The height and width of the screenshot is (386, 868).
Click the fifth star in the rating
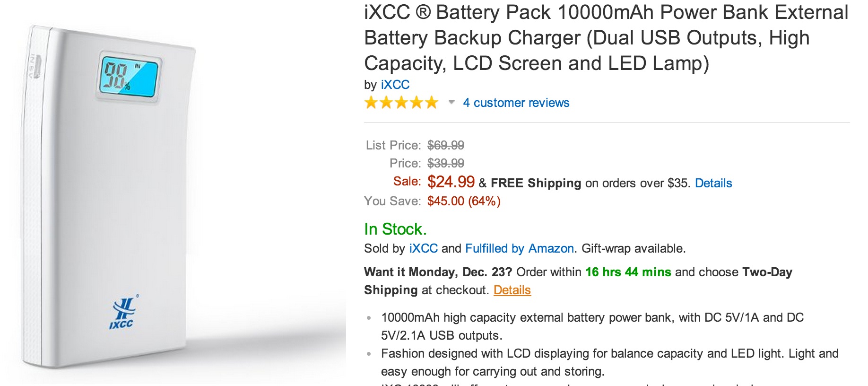pyautogui.click(x=433, y=102)
